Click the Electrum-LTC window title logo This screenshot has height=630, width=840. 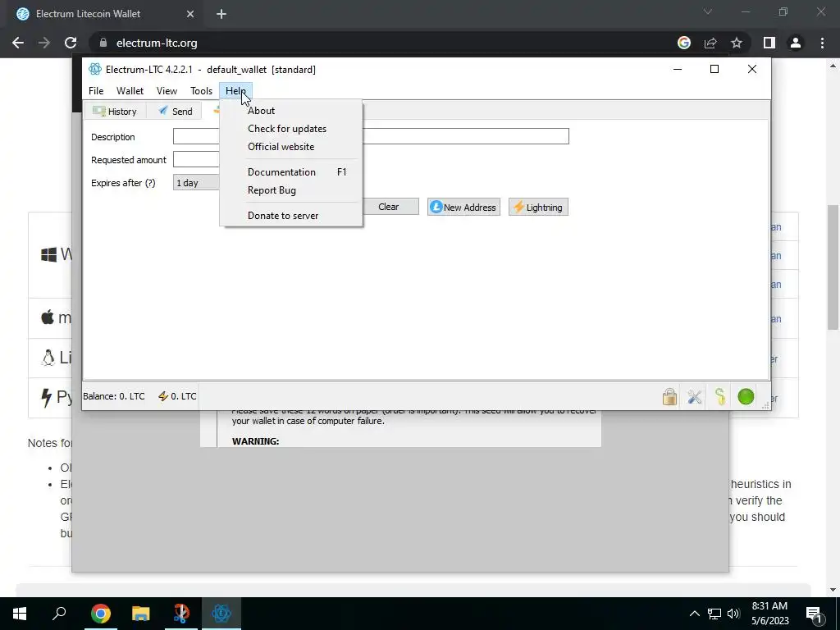pyautogui.click(x=95, y=69)
